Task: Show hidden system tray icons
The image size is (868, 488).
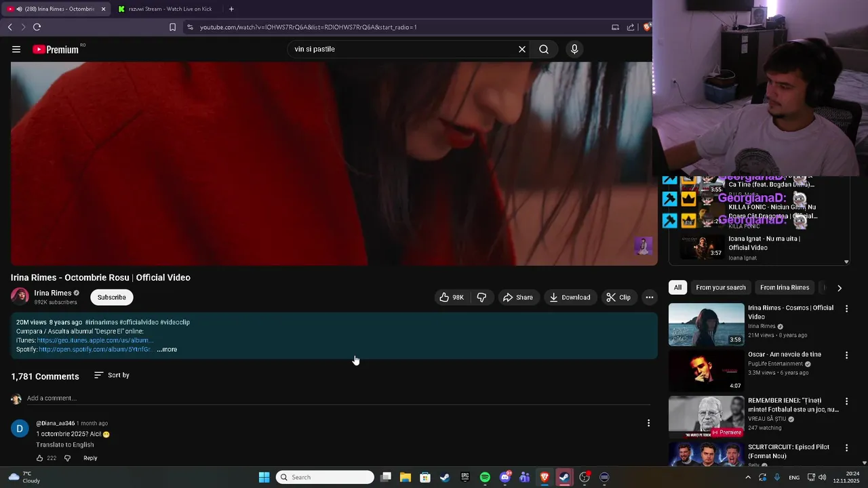Action: tap(748, 477)
